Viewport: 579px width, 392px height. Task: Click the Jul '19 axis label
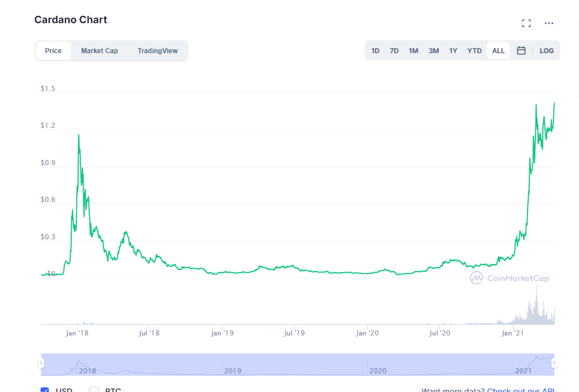click(x=294, y=333)
